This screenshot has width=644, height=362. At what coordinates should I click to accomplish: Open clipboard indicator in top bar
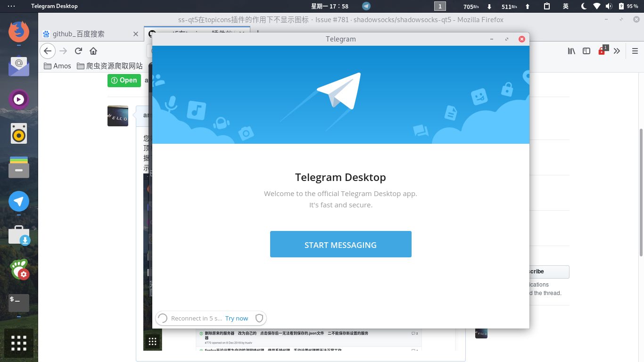(x=547, y=6)
